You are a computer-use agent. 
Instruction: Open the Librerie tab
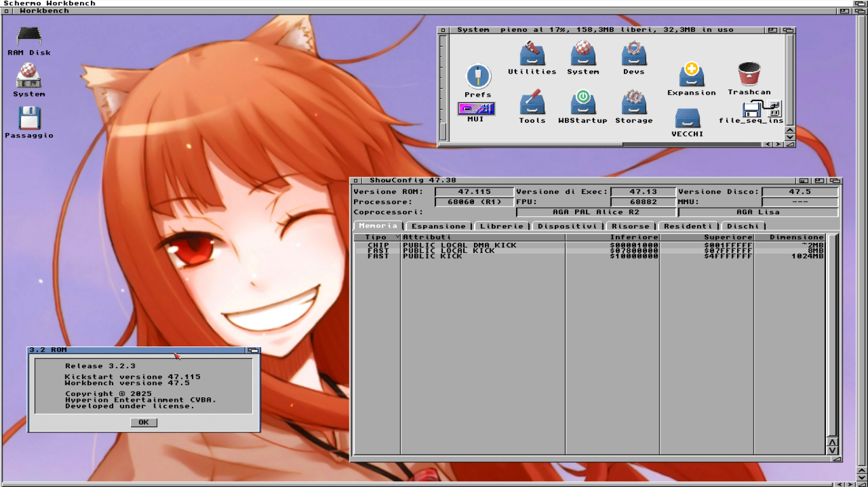coord(501,226)
